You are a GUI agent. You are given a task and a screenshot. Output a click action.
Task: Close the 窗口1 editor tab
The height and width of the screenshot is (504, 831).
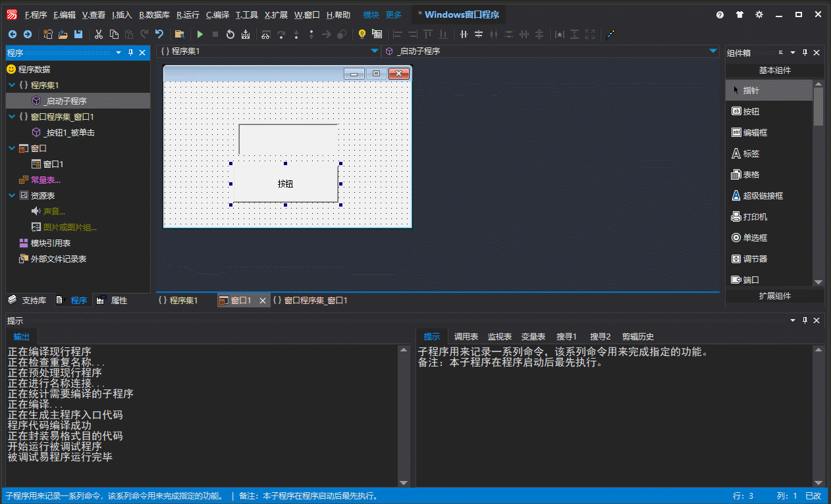coord(262,301)
